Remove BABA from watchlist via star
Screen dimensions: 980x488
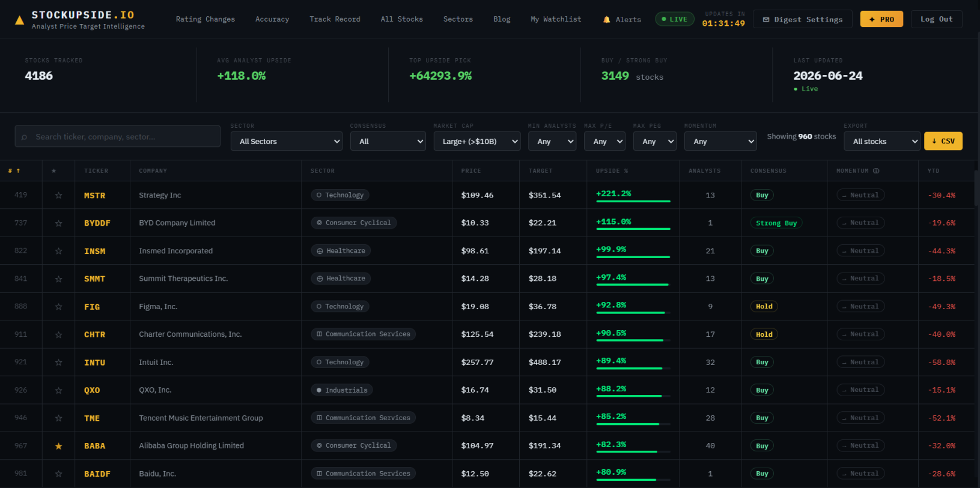58,446
